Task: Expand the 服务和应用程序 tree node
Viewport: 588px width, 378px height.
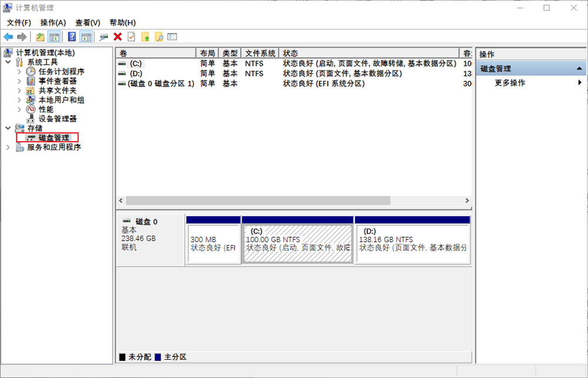Action: (x=8, y=147)
